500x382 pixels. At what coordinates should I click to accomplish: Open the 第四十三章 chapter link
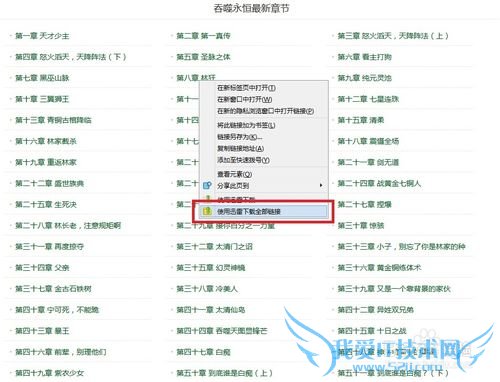point(42,331)
